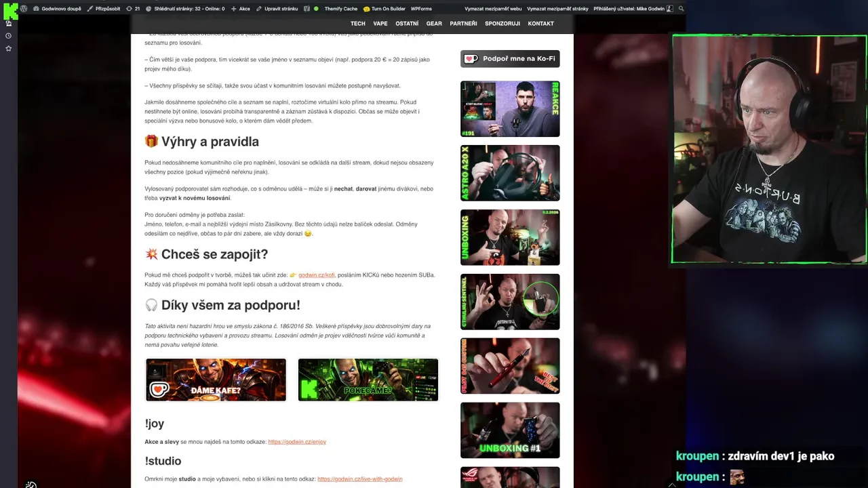This screenshot has width=868, height=488.
Task: Click the collision emoji beside Chceš se zapojit
Action: [151, 254]
